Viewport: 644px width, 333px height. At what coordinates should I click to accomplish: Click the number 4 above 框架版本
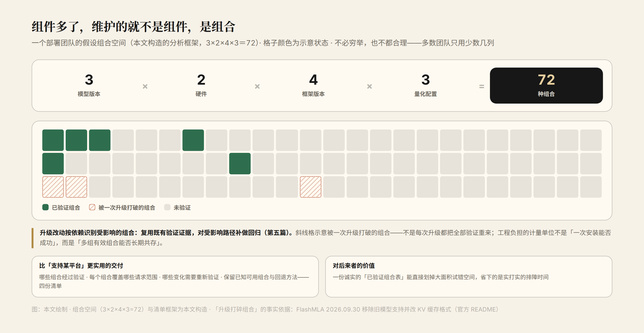point(313,80)
